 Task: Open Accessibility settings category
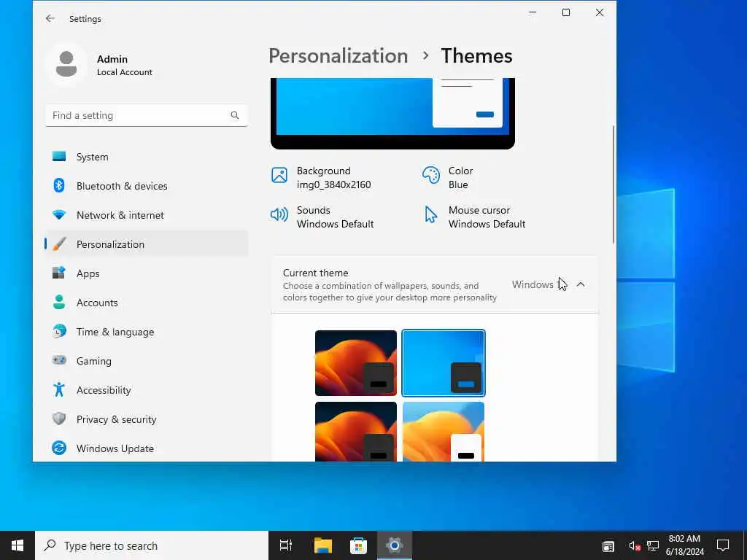click(147, 389)
